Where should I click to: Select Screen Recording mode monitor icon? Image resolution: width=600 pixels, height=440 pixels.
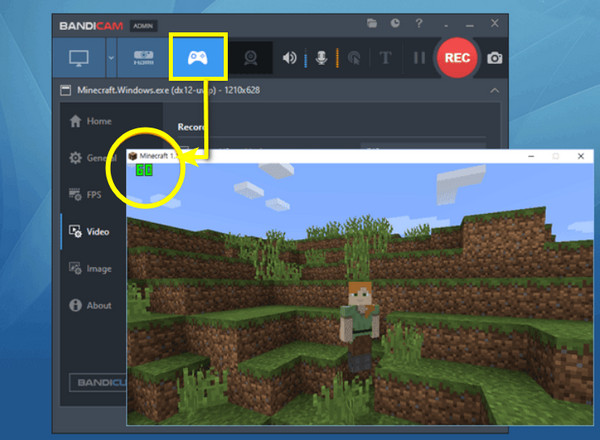(x=79, y=58)
